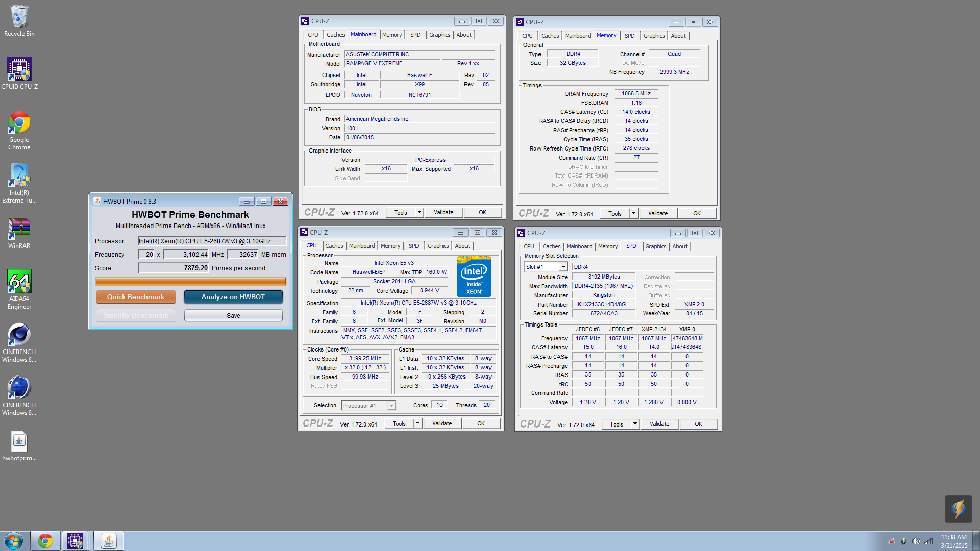Show desktop via the taskbar corner button
Viewport: 980px width, 551px height.
tap(976, 541)
